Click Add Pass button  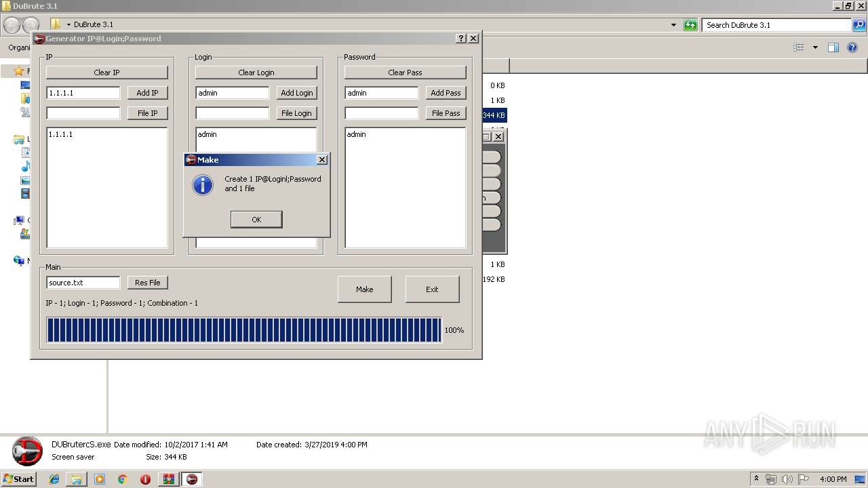click(446, 93)
